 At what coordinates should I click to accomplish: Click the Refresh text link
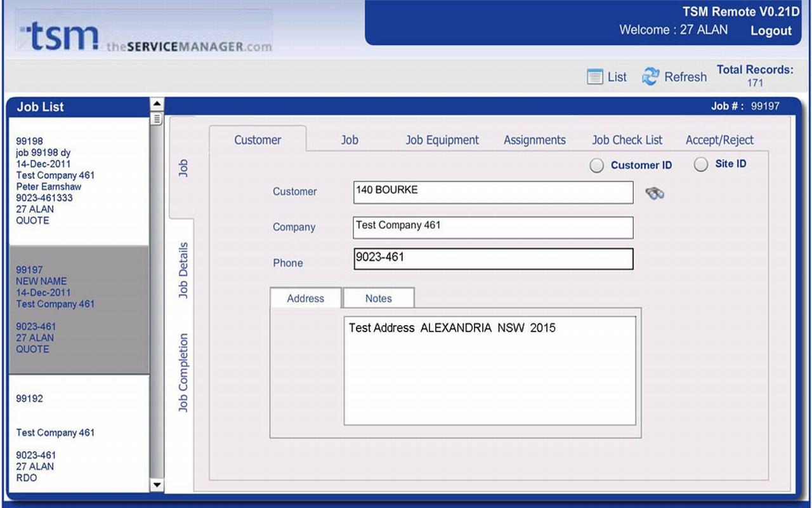(685, 77)
